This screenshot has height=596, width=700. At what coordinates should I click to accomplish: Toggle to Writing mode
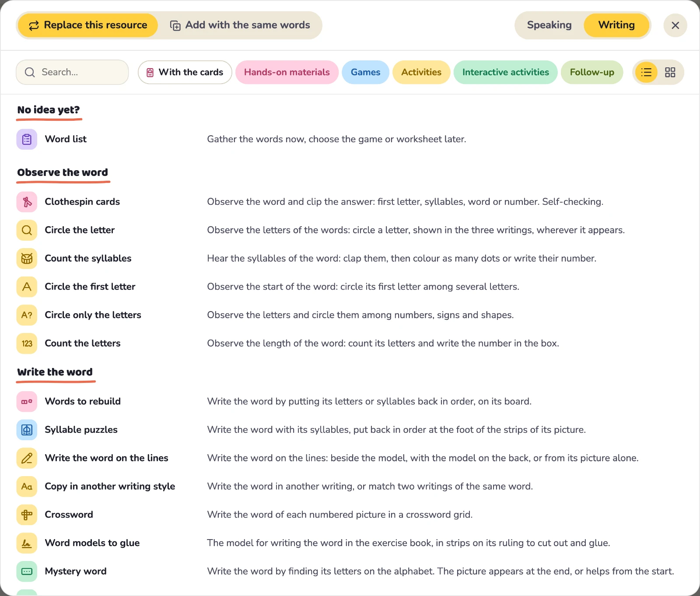click(616, 25)
